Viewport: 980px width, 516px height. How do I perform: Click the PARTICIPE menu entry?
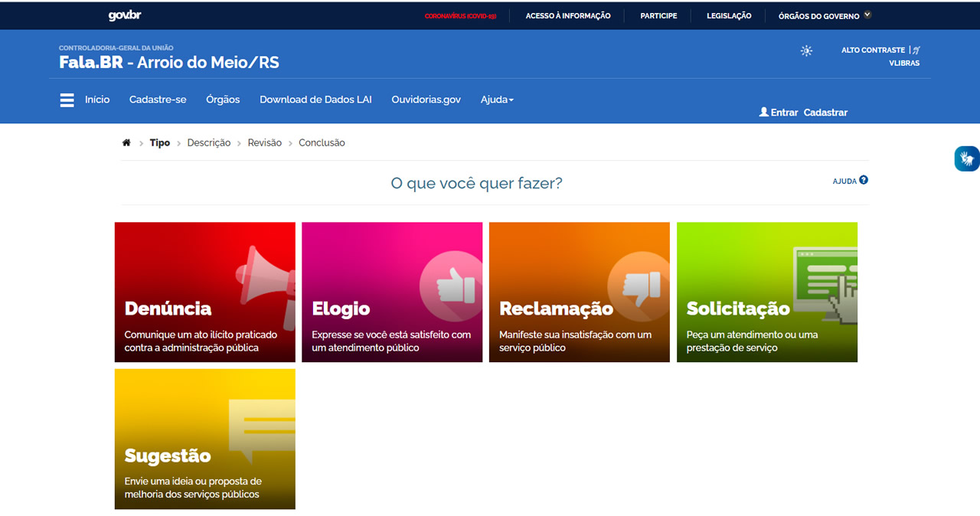pos(658,15)
